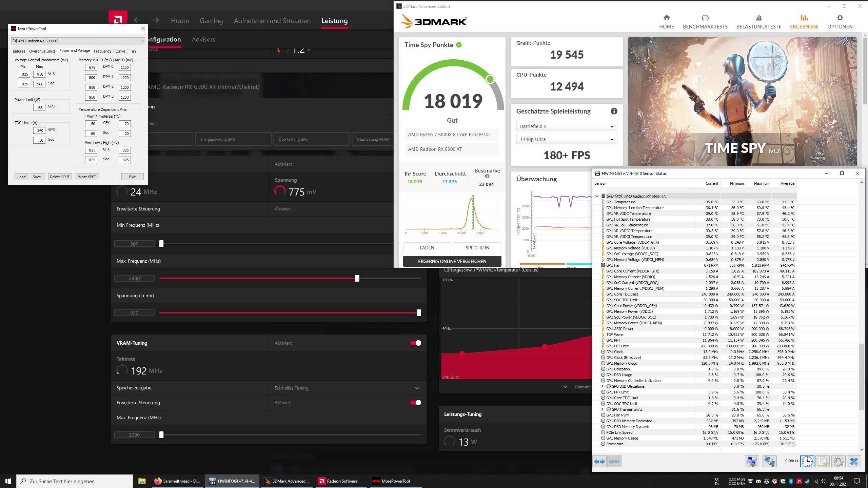Click info icon beside Geschätzte Spieleleistung

(x=614, y=111)
